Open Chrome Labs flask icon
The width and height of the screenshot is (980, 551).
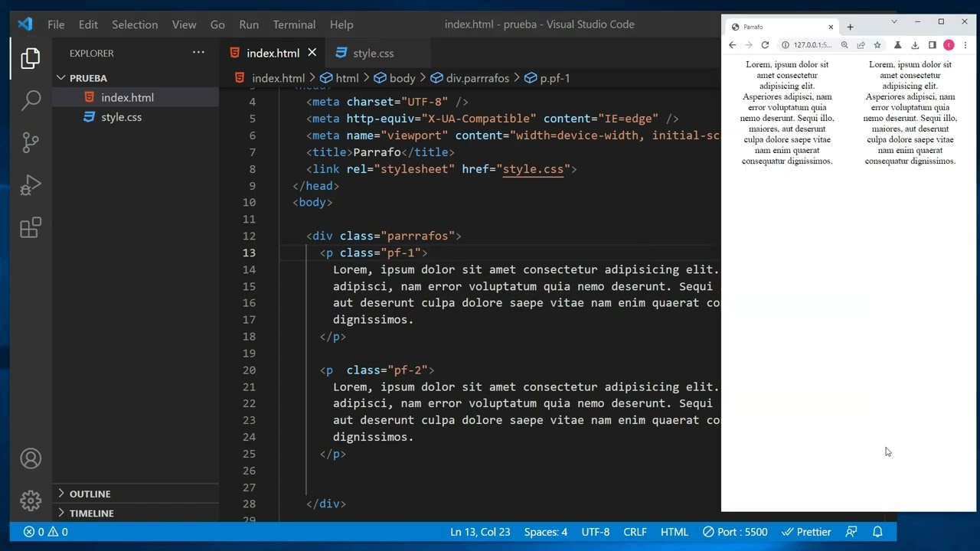897,45
